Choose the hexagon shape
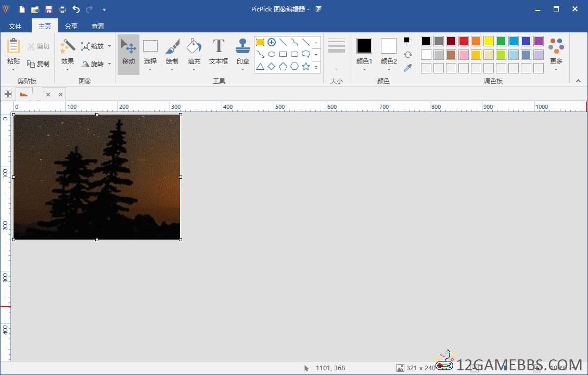Image resolution: width=588 pixels, height=375 pixels. point(295,67)
